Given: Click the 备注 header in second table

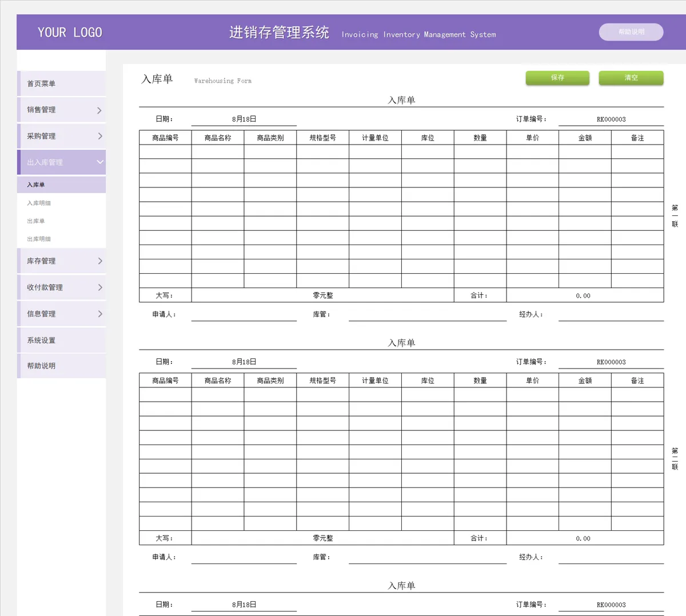Looking at the screenshot, I should tap(637, 381).
